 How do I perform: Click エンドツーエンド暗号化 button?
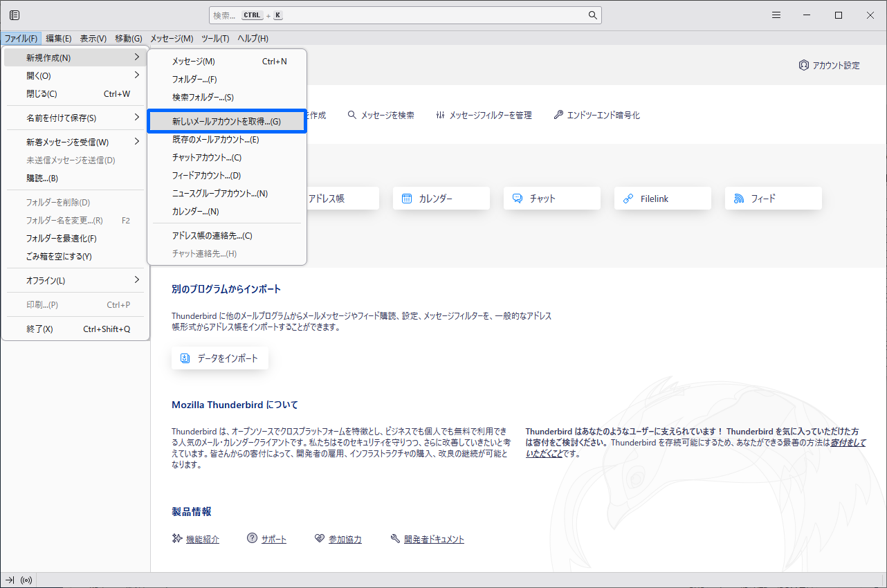pos(596,115)
